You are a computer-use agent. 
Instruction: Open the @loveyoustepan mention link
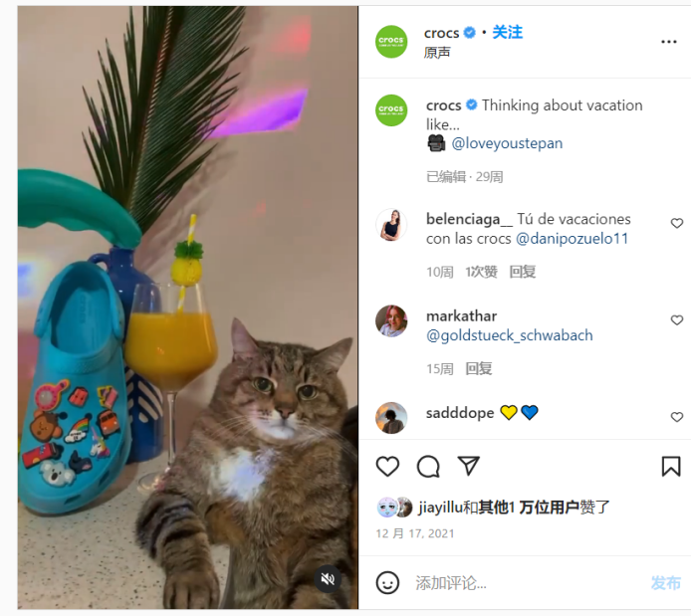click(507, 143)
